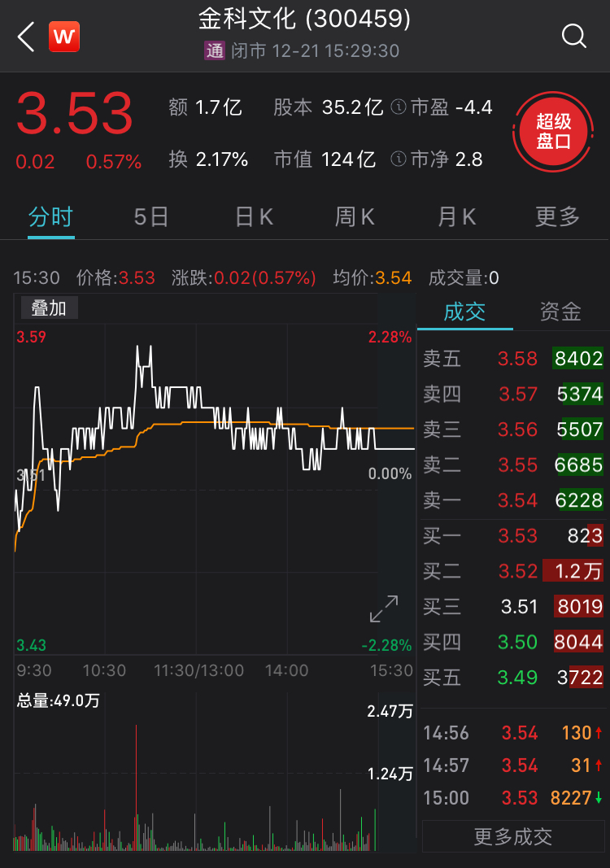Tap the 买四 3.50 order row
The height and width of the screenshot is (868, 610).
click(513, 642)
